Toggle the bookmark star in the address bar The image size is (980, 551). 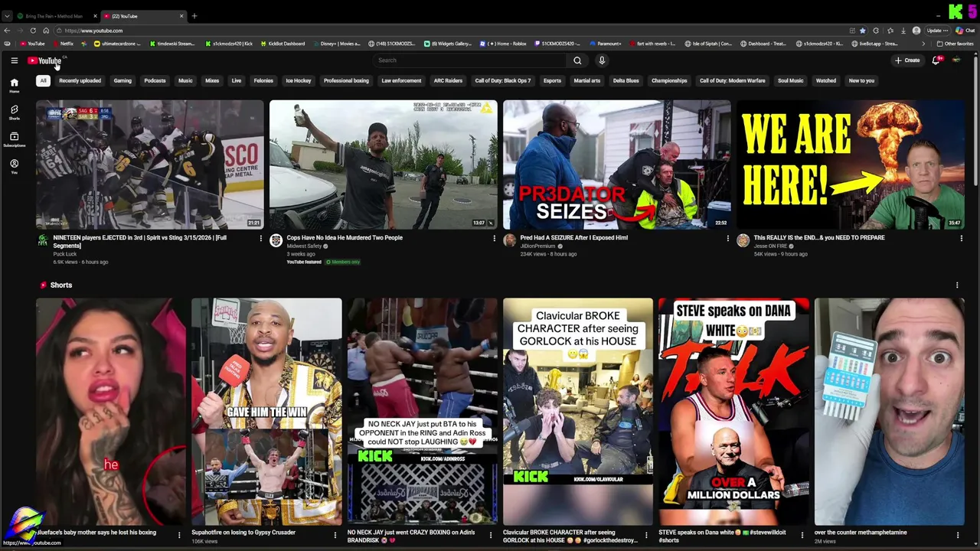pos(863,31)
